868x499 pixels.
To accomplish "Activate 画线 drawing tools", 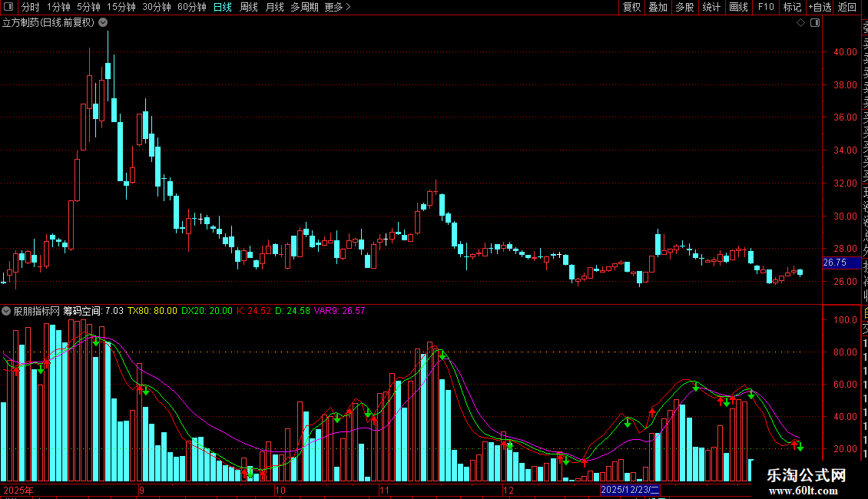I will coord(738,7).
